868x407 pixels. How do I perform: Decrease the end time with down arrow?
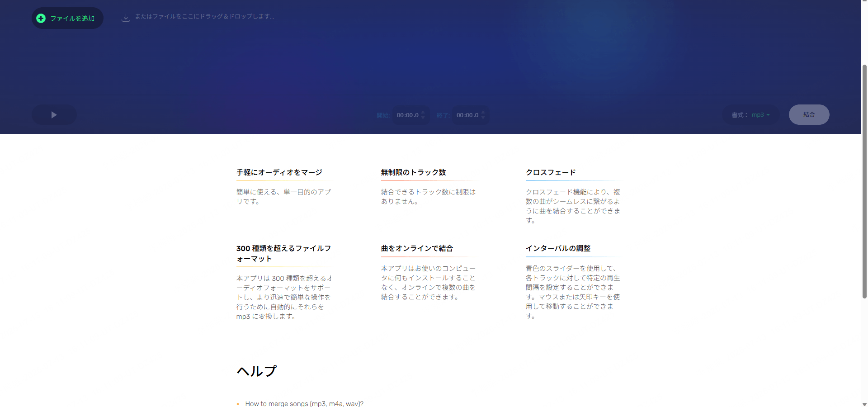pos(483,118)
